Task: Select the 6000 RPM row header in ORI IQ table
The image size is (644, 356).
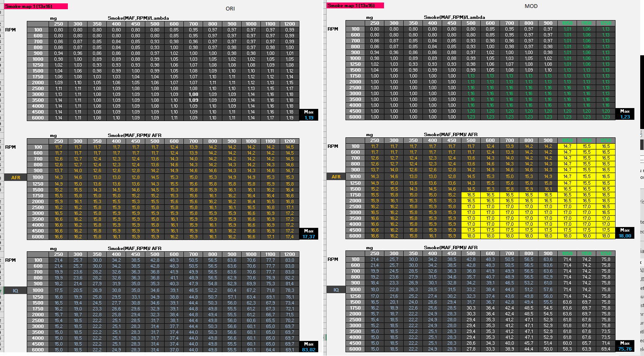Action: 38,350
